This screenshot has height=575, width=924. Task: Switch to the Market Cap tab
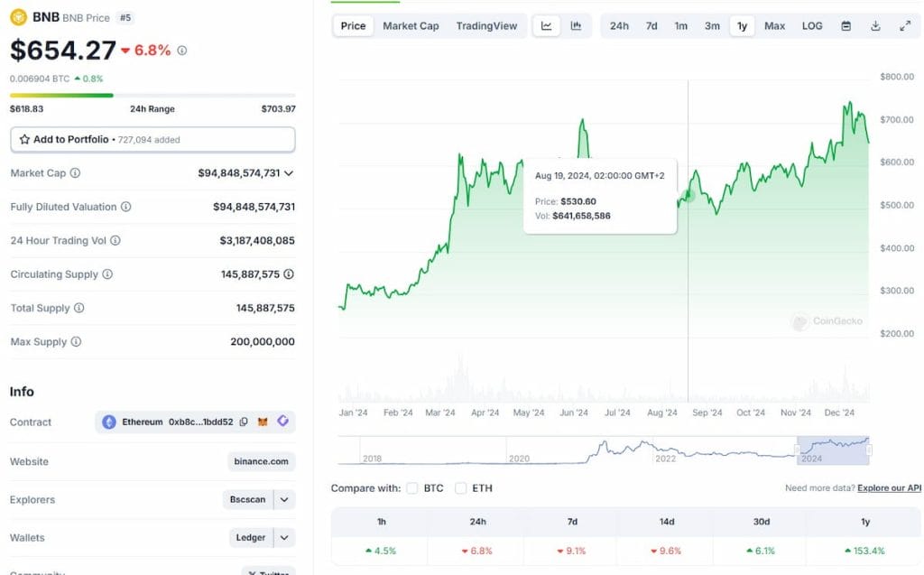[411, 25]
